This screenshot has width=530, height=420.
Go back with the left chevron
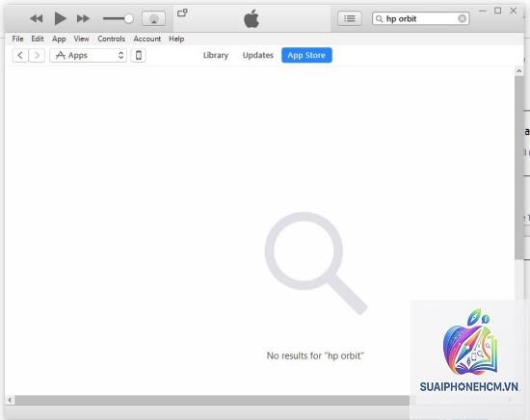(x=20, y=56)
